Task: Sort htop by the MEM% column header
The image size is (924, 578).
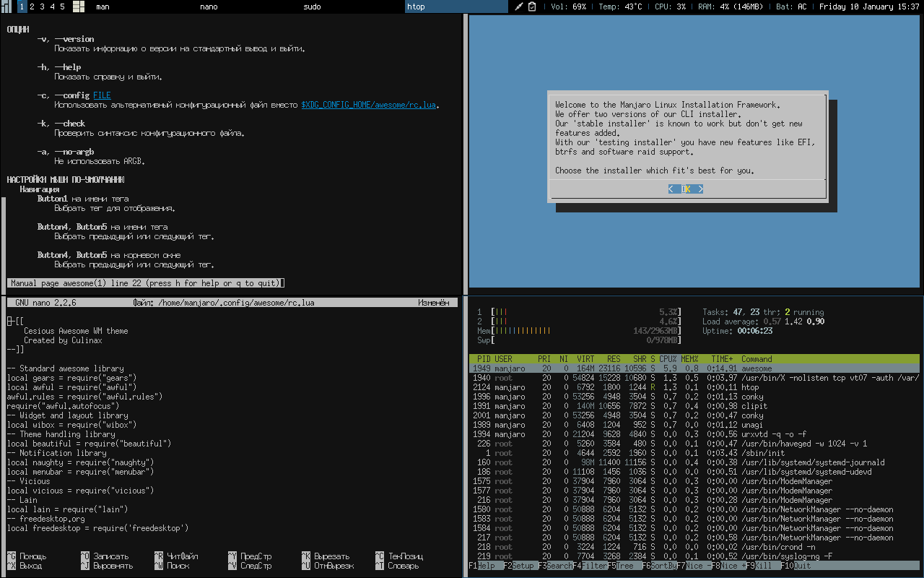Action: point(689,359)
